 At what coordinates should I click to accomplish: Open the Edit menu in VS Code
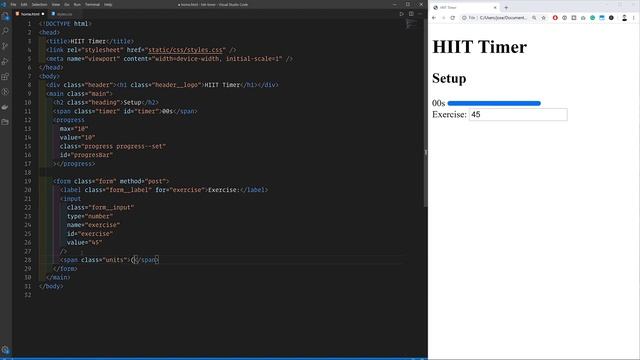point(24,4)
